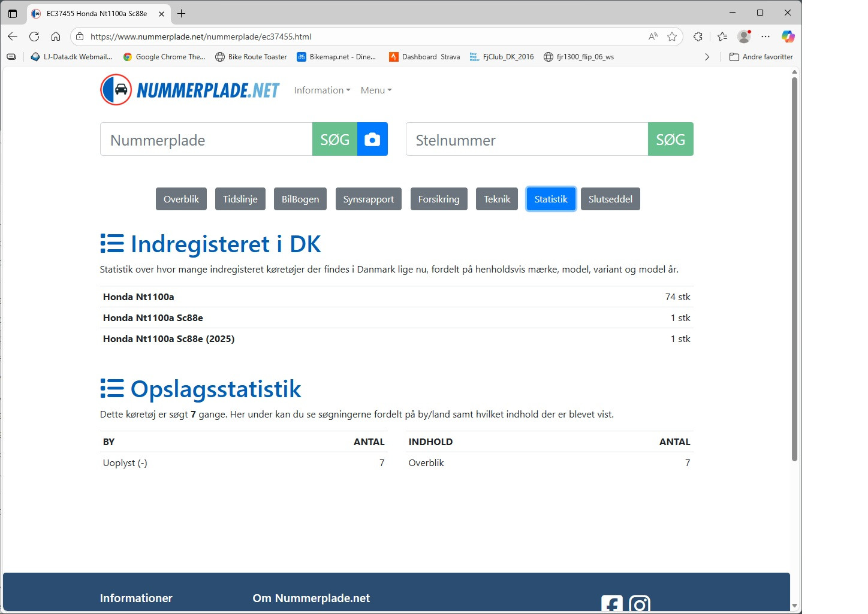Expand the Menu dropdown
The width and height of the screenshot is (868, 614).
(376, 90)
